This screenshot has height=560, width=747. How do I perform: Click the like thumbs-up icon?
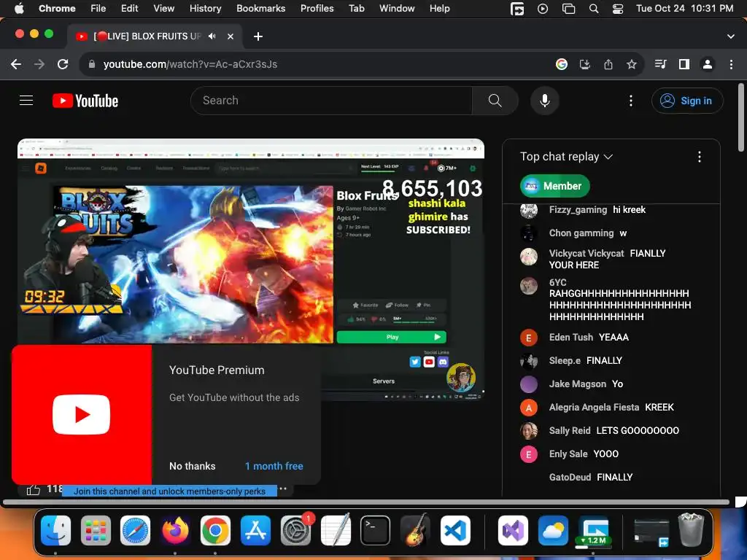point(34,489)
